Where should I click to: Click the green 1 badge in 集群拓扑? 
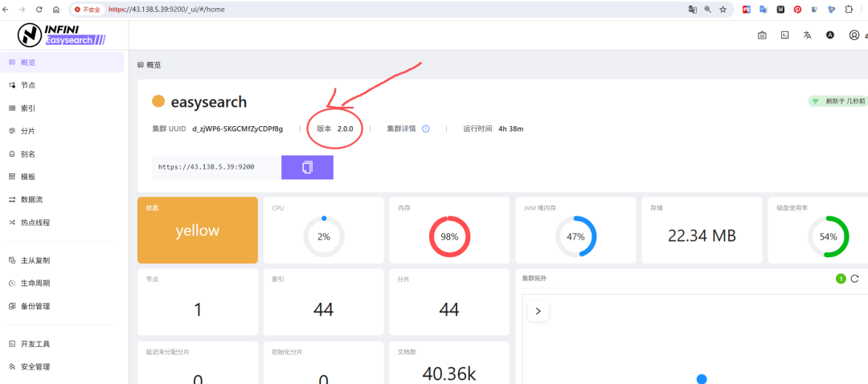coord(841,279)
